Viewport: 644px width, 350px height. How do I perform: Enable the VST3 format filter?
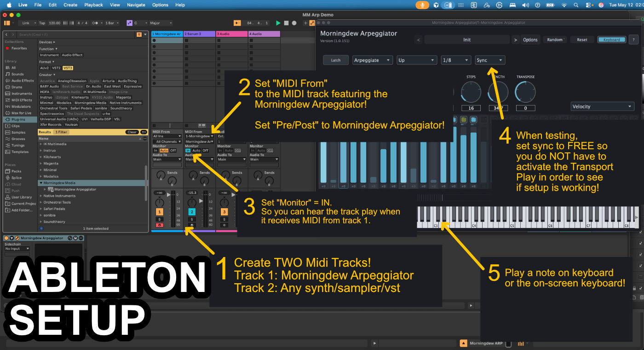coord(68,68)
